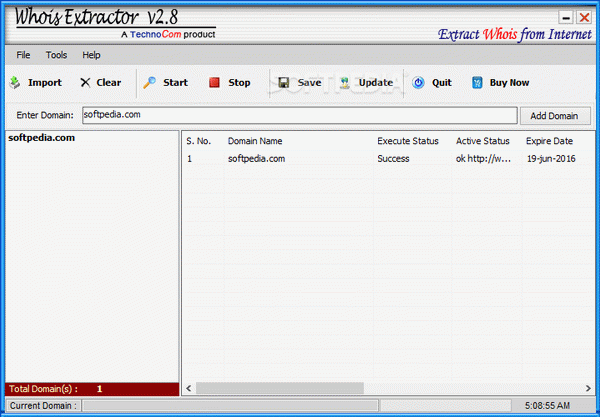Click the Buy Now cart icon
This screenshot has width=600, height=417.
click(477, 83)
